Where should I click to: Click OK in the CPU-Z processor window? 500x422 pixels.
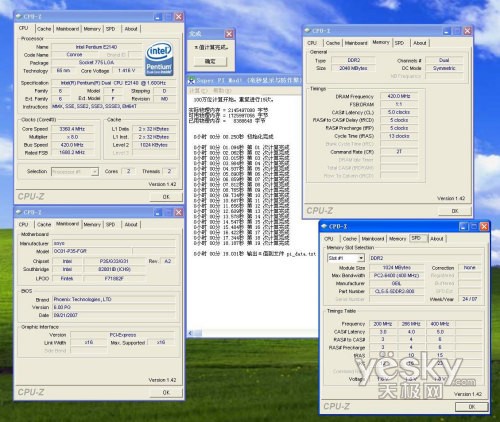(166, 197)
